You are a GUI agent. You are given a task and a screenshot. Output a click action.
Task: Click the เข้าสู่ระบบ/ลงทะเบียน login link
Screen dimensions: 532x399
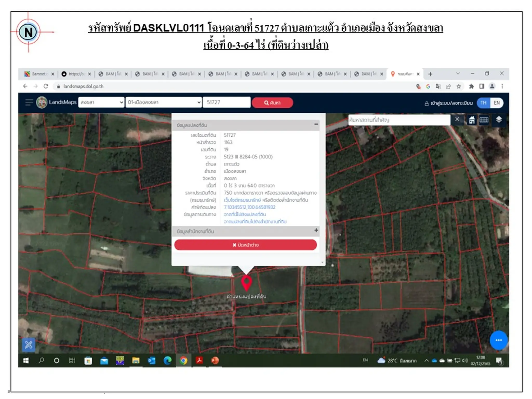pyautogui.click(x=449, y=103)
